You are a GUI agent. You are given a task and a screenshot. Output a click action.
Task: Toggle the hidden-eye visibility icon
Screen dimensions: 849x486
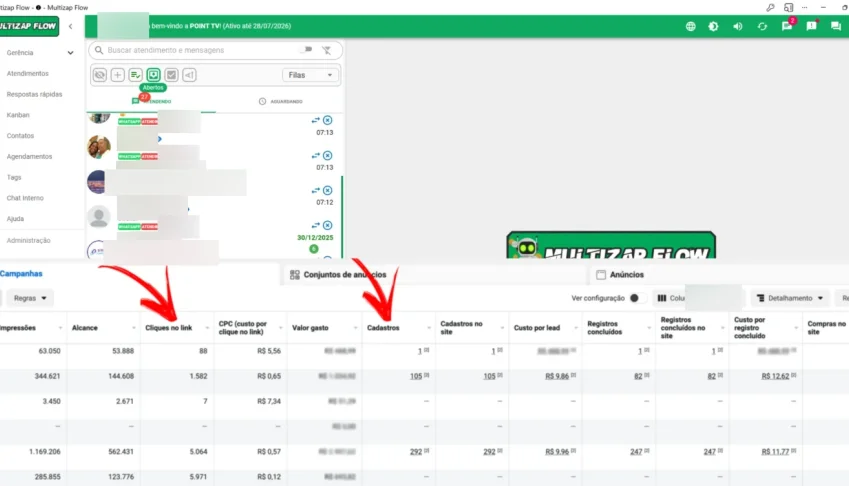100,75
